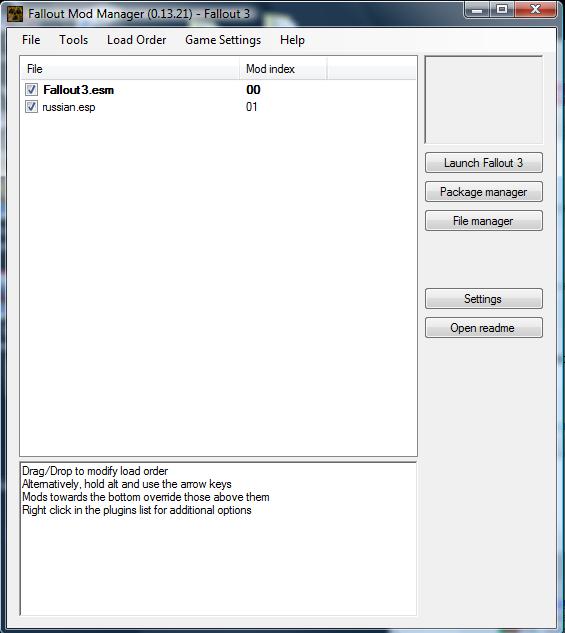Open the File manager
Screen dimensions: 565x633
483,221
